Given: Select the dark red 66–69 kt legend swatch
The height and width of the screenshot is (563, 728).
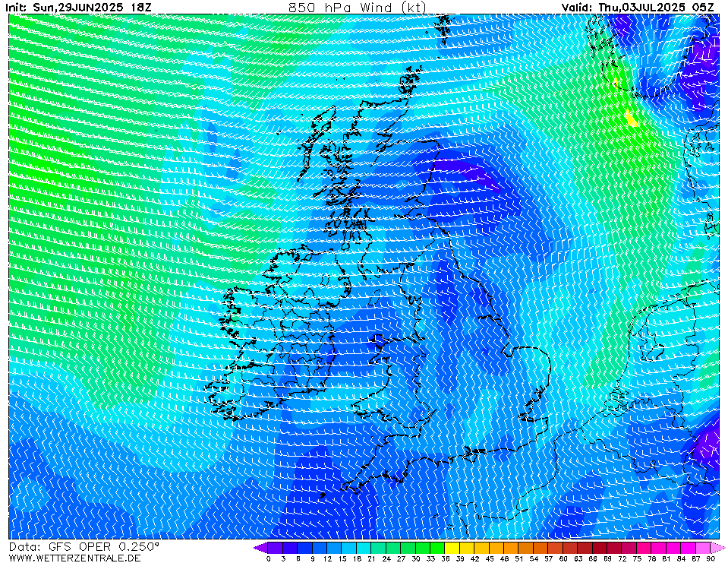Looking at the screenshot, I should (x=600, y=547).
